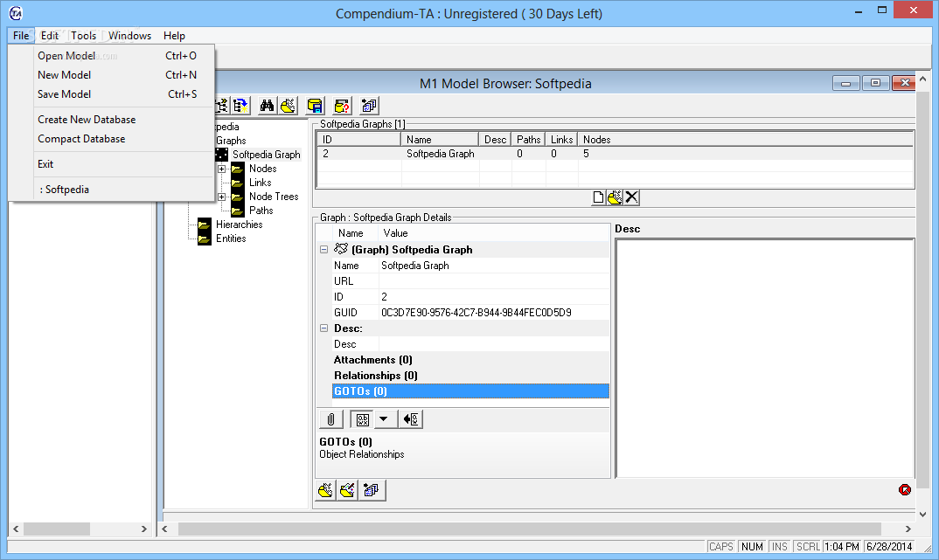Screen dimensions: 939x560
Task: Expand the Nodes tree branch
Action: [221, 169]
